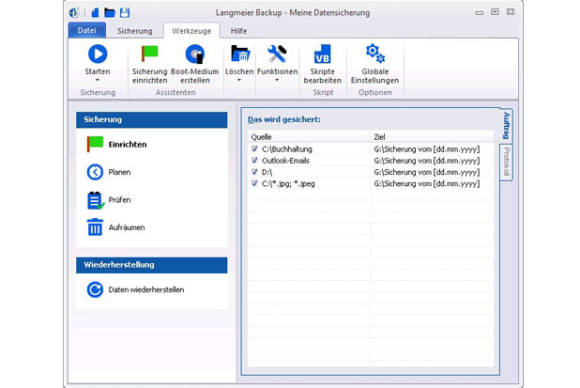Select the D:\ source entry text

tap(267, 172)
